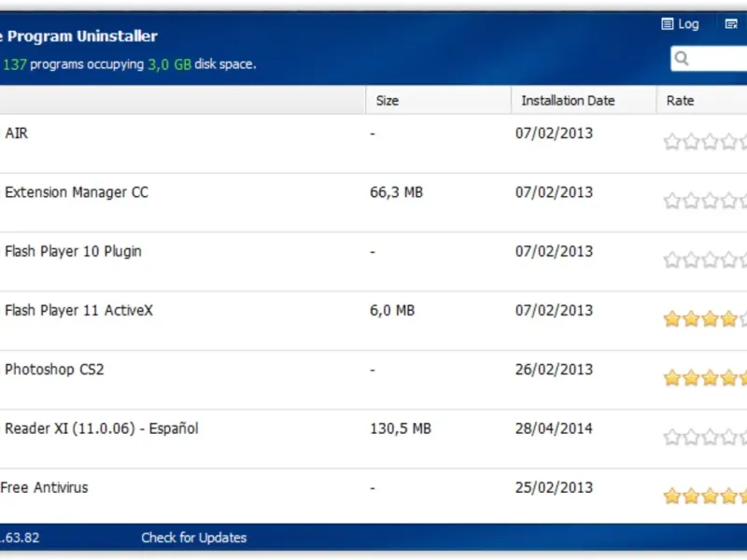Click first star for Photoshop CS2
The image size is (747, 560).
[x=671, y=378]
